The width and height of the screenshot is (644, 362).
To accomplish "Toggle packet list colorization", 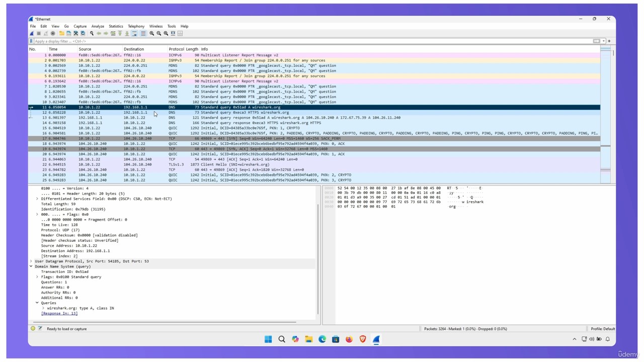I will coord(143,34).
